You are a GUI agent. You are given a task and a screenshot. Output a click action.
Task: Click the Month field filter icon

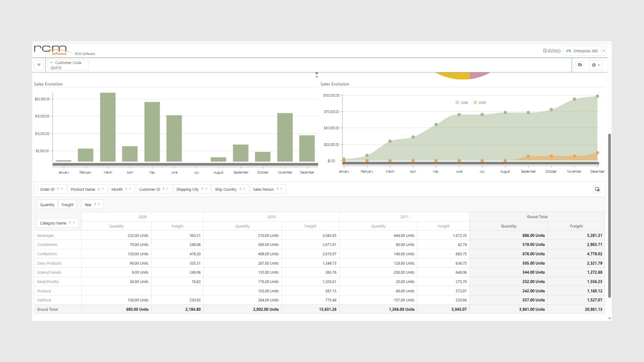coord(130,189)
